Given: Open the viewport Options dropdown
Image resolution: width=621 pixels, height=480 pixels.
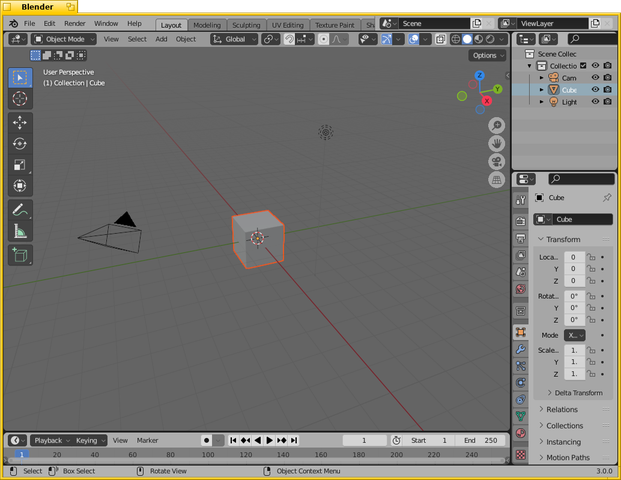Looking at the screenshot, I should click(x=488, y=55).
